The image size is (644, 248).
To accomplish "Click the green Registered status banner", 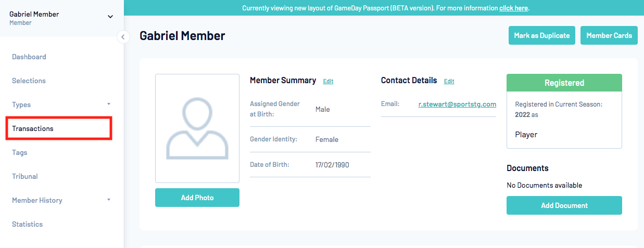I will click(564, 83).
